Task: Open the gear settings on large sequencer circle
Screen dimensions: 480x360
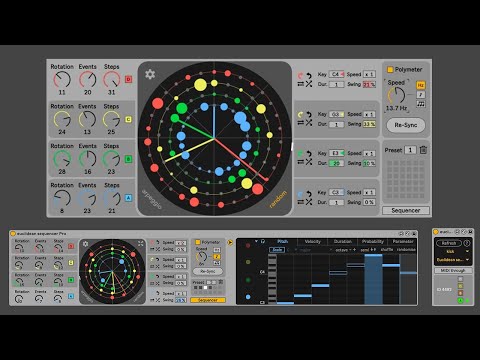Action: (150, 74)
